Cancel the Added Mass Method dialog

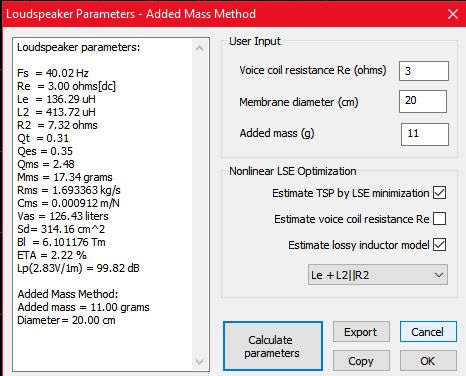click(x=428, y=332)
